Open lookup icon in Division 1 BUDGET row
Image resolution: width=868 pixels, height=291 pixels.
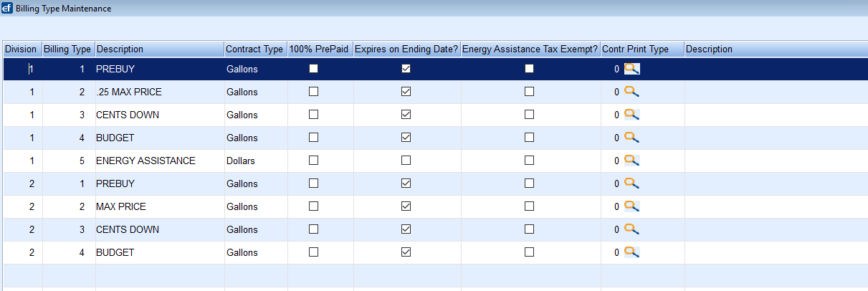click(x=631, y=138)
